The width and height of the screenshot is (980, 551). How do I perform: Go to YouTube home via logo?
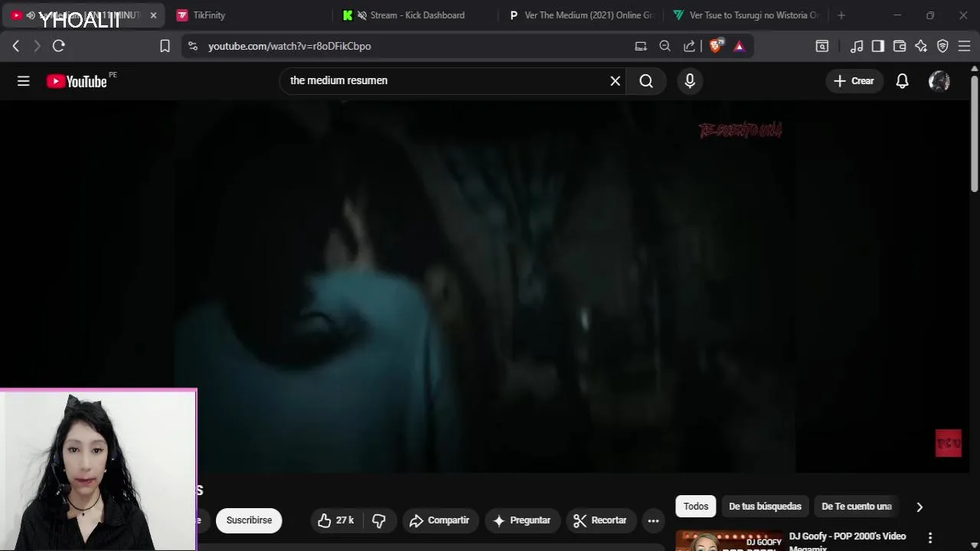77,81
